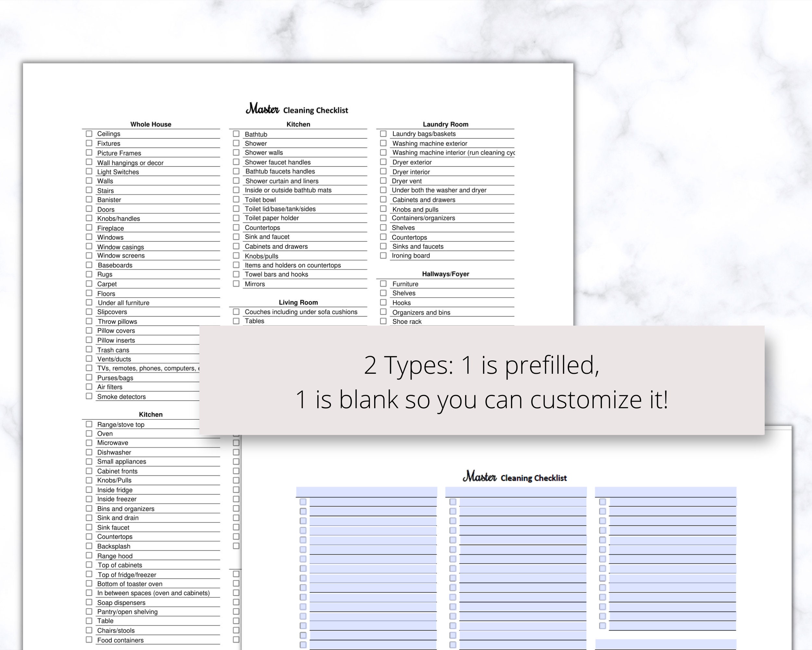
Task: Check the Sinks and faucets box in Laundry Room
Action: (x=383, y=246)
